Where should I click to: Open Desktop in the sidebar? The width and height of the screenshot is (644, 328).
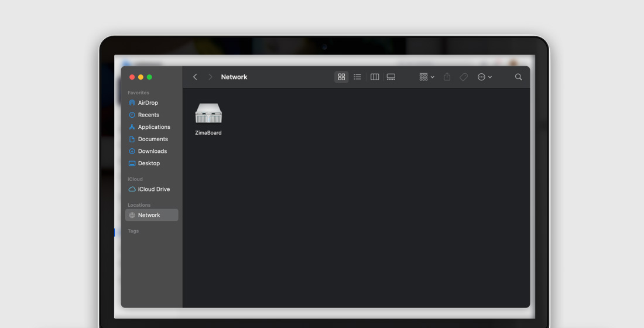152,163
